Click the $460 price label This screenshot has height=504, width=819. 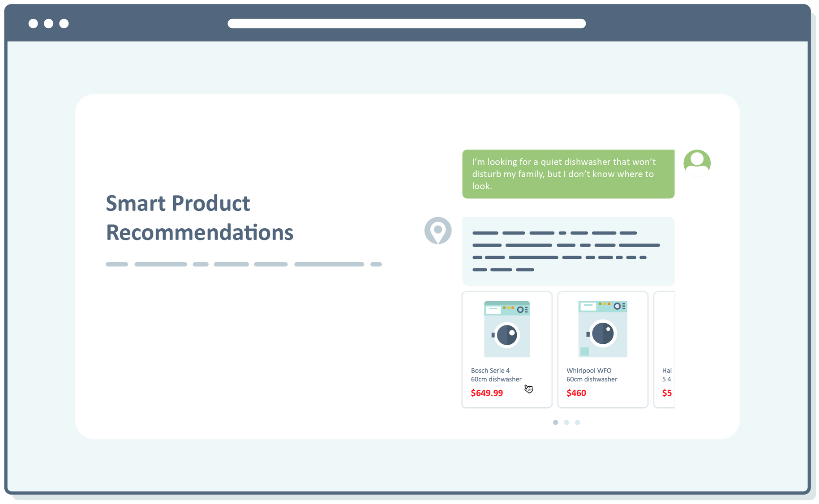[x=576, y=393]
